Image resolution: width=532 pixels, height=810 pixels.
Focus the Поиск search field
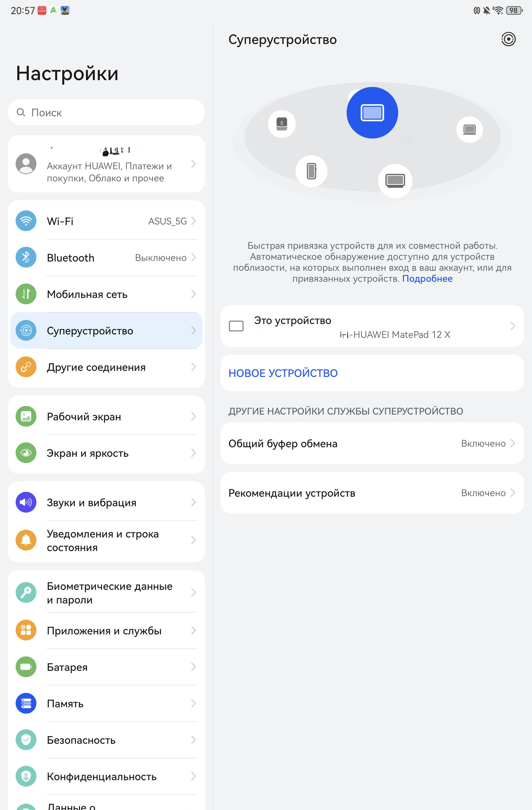pos(106,112)
